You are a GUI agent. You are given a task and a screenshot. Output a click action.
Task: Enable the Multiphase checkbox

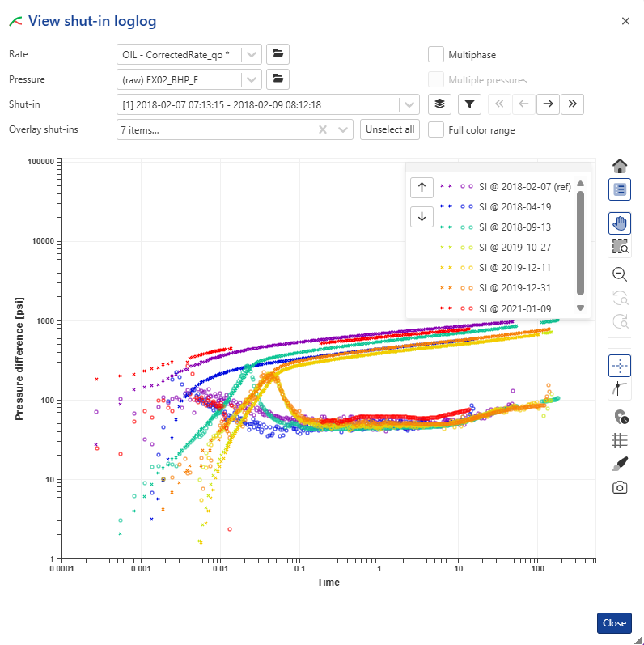point(436,54)
